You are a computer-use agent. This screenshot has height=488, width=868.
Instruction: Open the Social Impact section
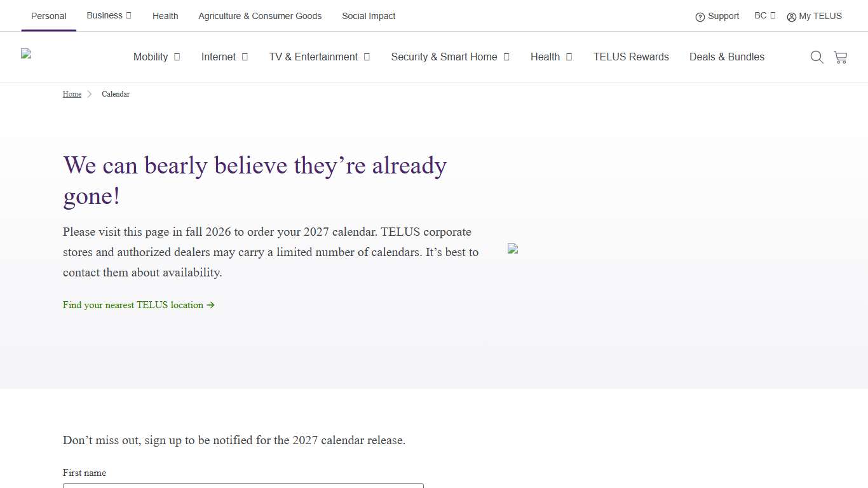pyautogui.click(x=369, y=16)
